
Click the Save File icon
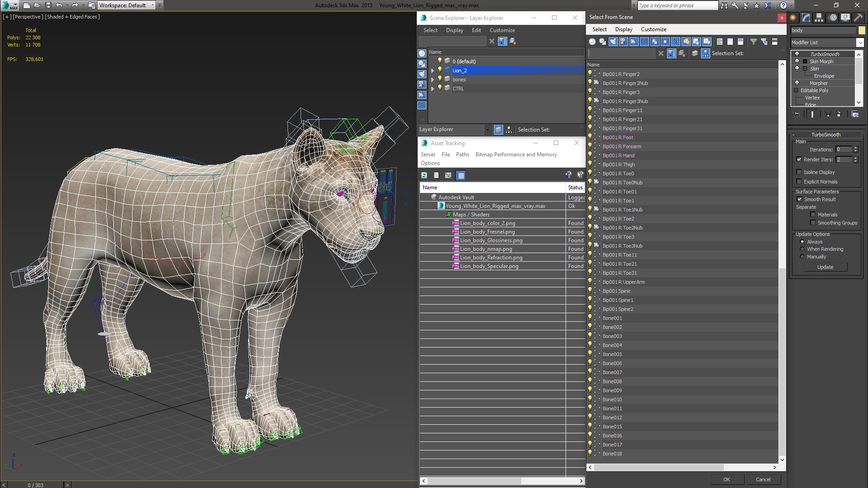pos(48,5)
